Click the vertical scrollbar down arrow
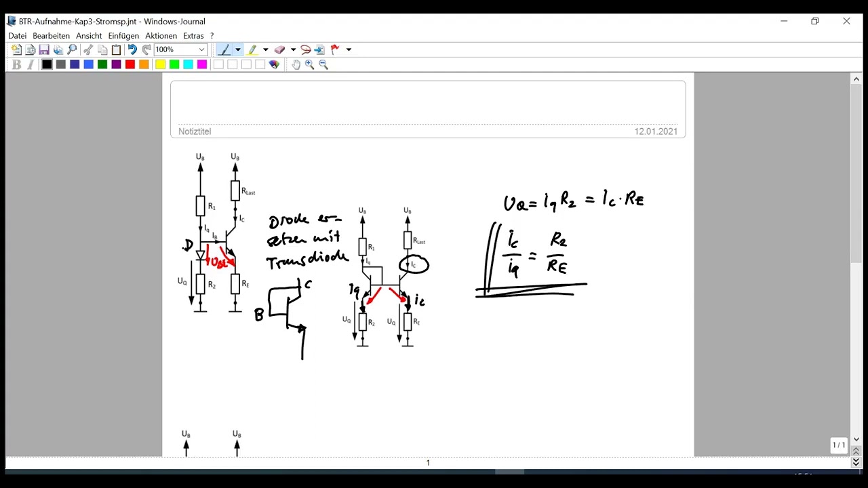Viewport: 868px width, 488px height. [856, 440]
